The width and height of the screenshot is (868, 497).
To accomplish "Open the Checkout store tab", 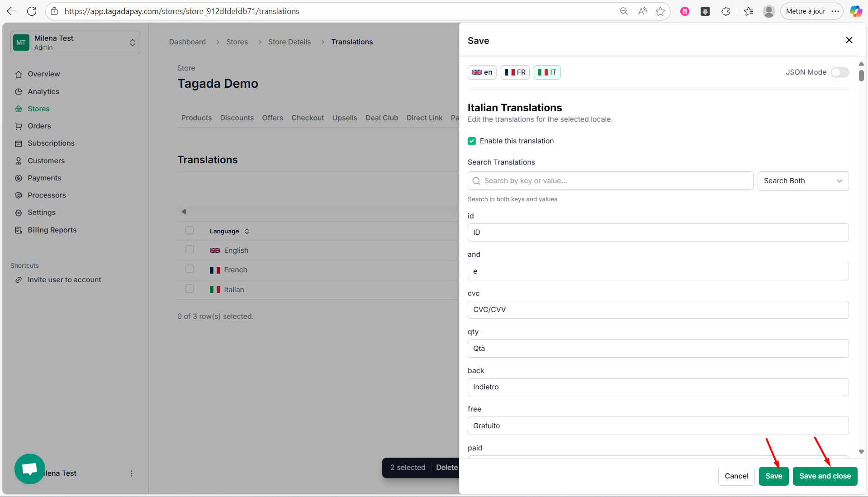I will pos(308,118).
